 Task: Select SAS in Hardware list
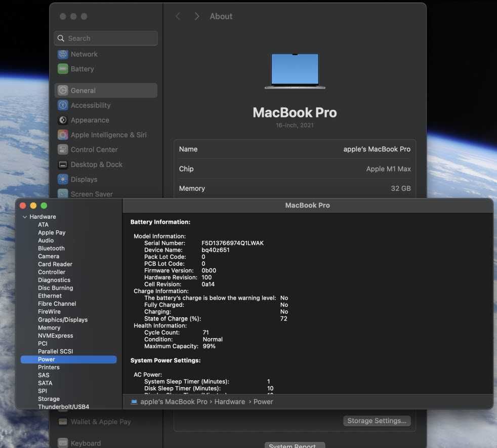tap(44, 375)
